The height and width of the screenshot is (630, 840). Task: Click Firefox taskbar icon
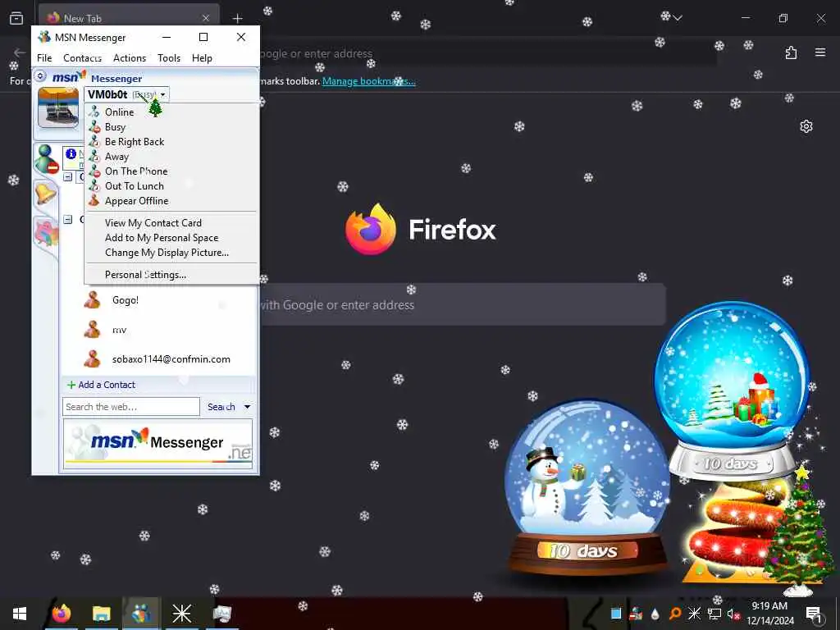pyautogui.click(x=61, y=614)
